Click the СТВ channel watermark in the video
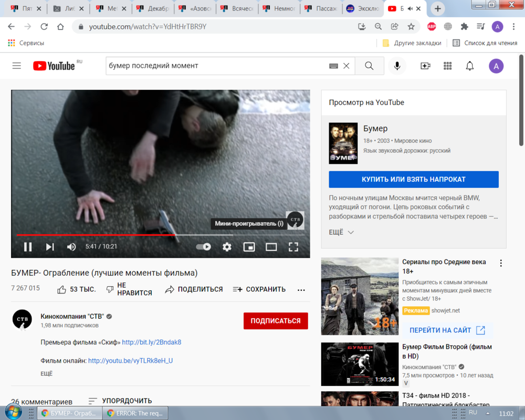The image size is (525, 420). point(295,220)
